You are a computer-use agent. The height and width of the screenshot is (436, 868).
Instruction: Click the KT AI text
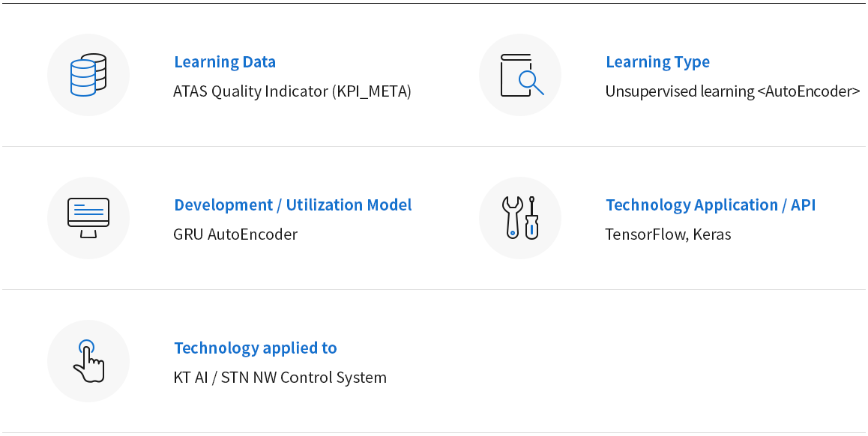click(x=191, y=378)
